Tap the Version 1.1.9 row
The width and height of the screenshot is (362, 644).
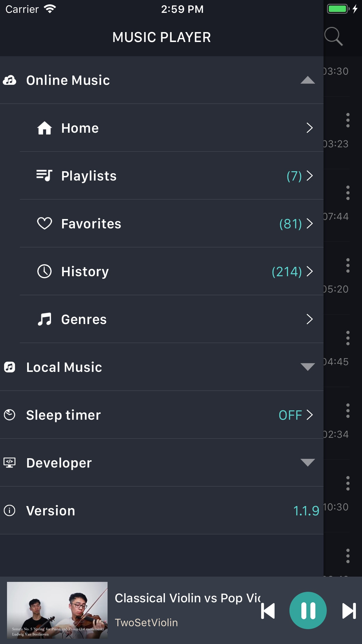coord(161,510)
